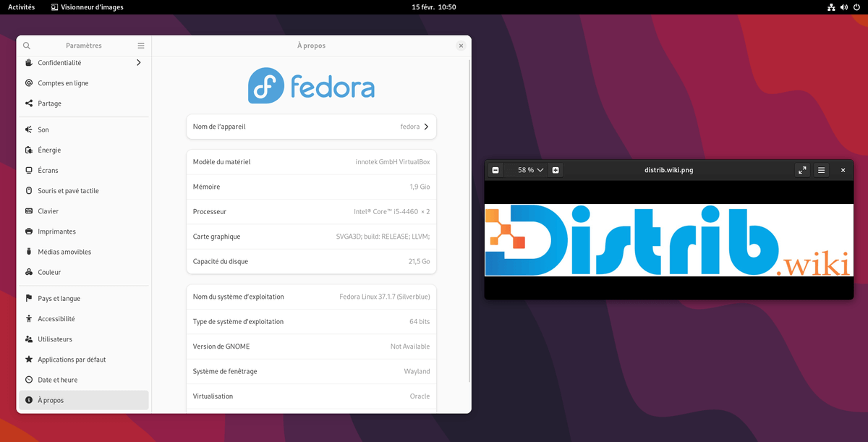This screenshot has width=868, height=442.
Task: Open Clavier settings
Action: (x=84, y=211)
